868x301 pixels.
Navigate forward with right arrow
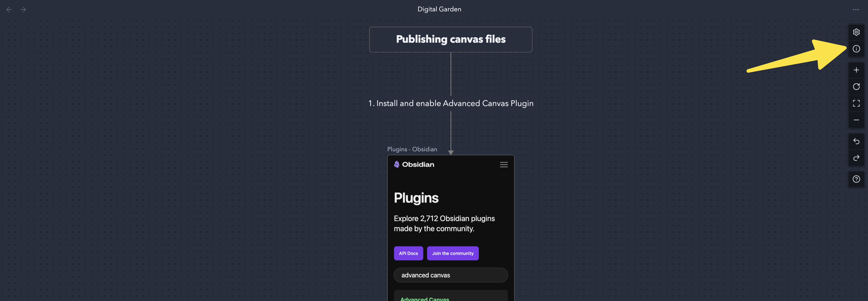pyautogui.click(x=23, y=10)
